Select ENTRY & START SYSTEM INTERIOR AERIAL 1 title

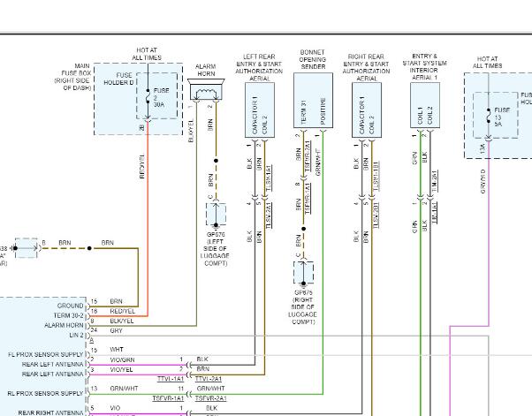tap(424, 67)
